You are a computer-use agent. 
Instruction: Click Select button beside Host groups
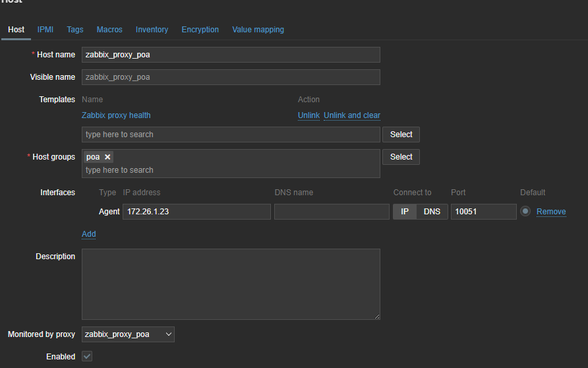(x=401, y=157)
